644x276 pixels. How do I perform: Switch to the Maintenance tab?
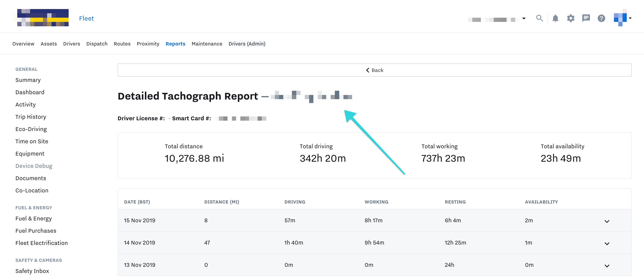[207, 44]
